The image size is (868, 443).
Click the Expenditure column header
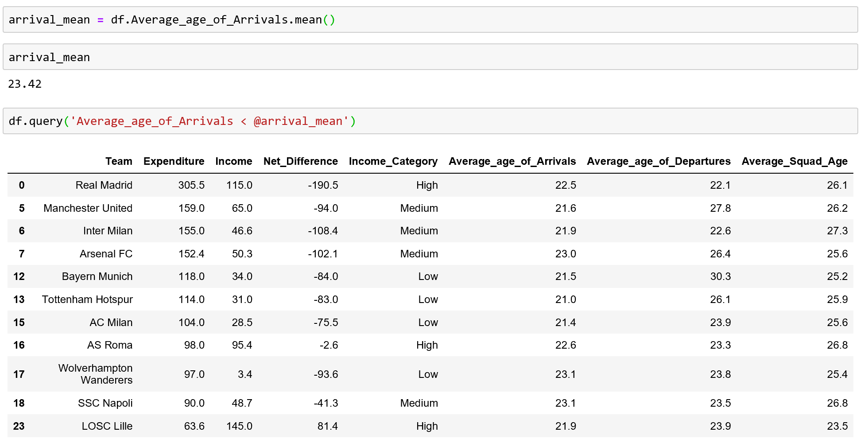coord(174,161)
